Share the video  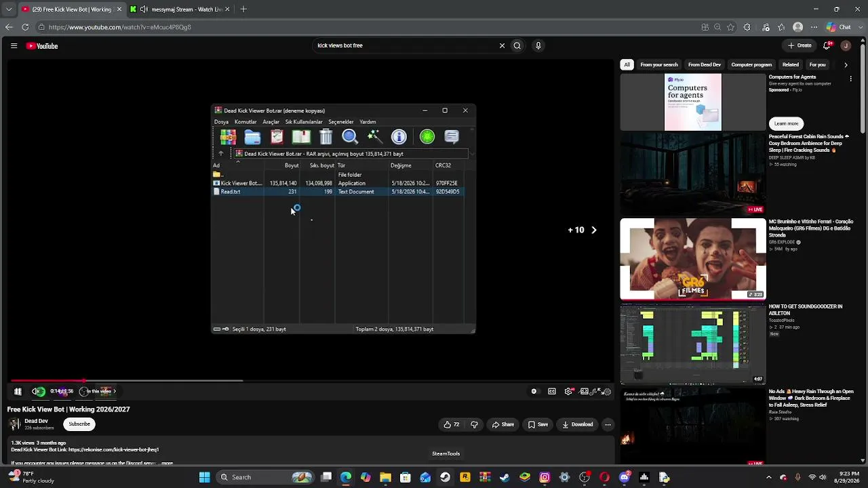coord(503,424)
